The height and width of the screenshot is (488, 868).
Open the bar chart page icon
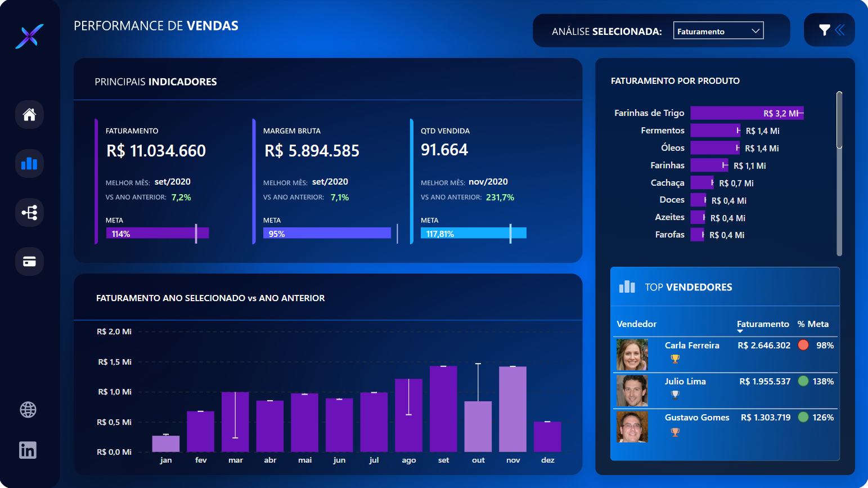pos(29,164)
